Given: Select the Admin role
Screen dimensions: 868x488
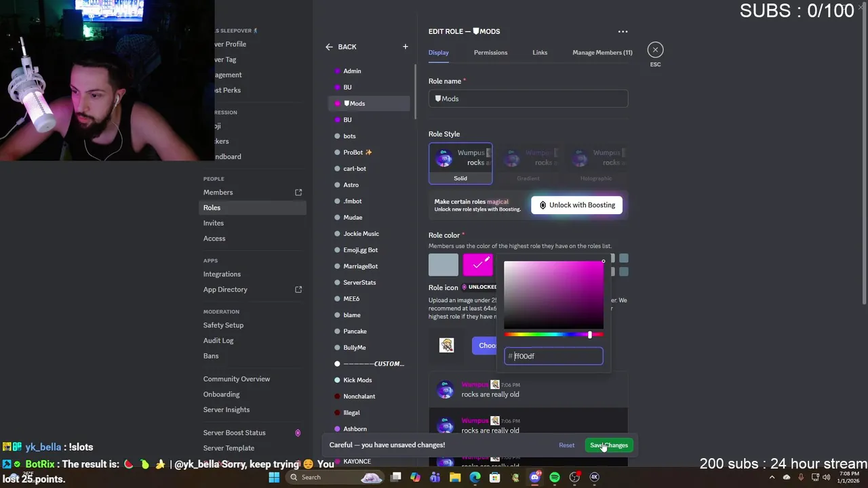Looking at the screenshot, I should [370, 71].
